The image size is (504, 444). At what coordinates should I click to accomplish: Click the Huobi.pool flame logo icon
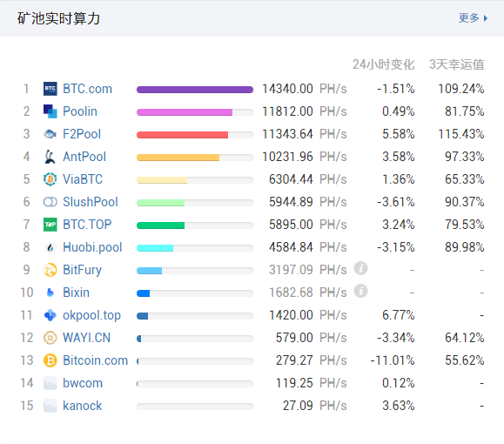[50, 247]
